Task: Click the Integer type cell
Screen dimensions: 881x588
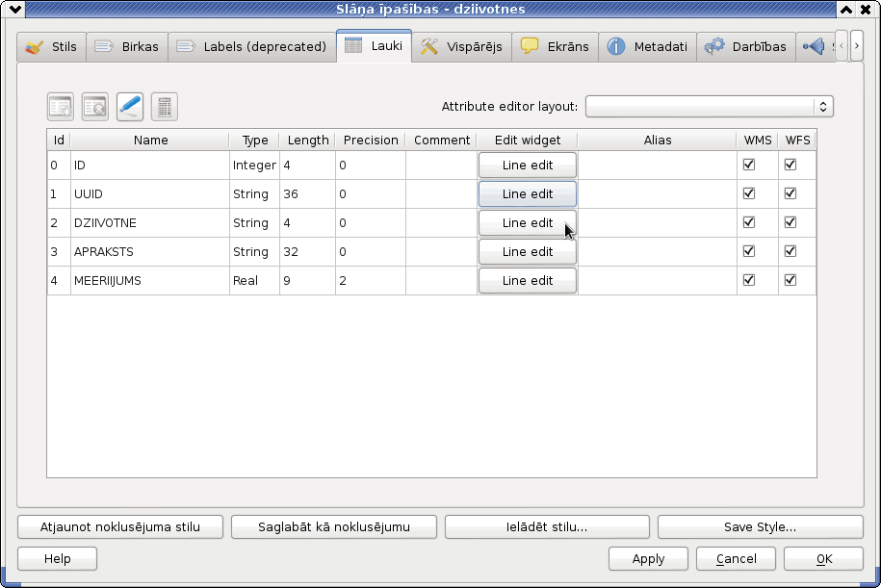Action: pos(254,166)
